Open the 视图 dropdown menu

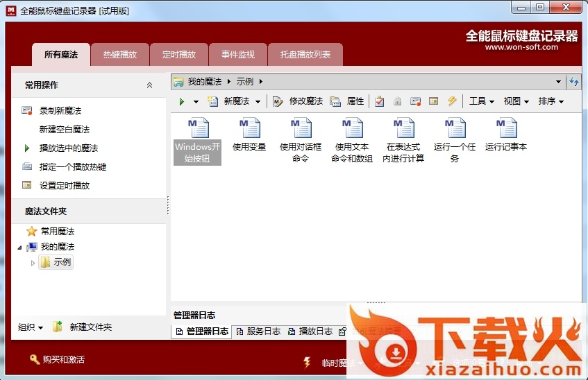516,101
